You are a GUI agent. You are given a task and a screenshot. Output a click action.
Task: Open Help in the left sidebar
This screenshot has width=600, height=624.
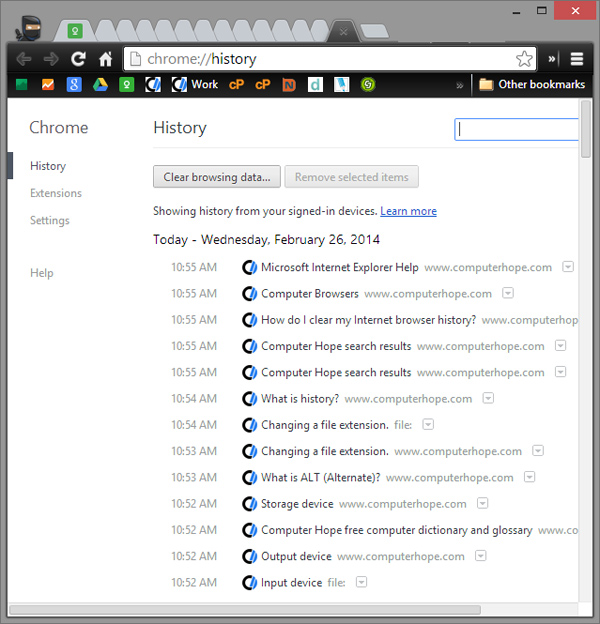[x=42, y=273]
